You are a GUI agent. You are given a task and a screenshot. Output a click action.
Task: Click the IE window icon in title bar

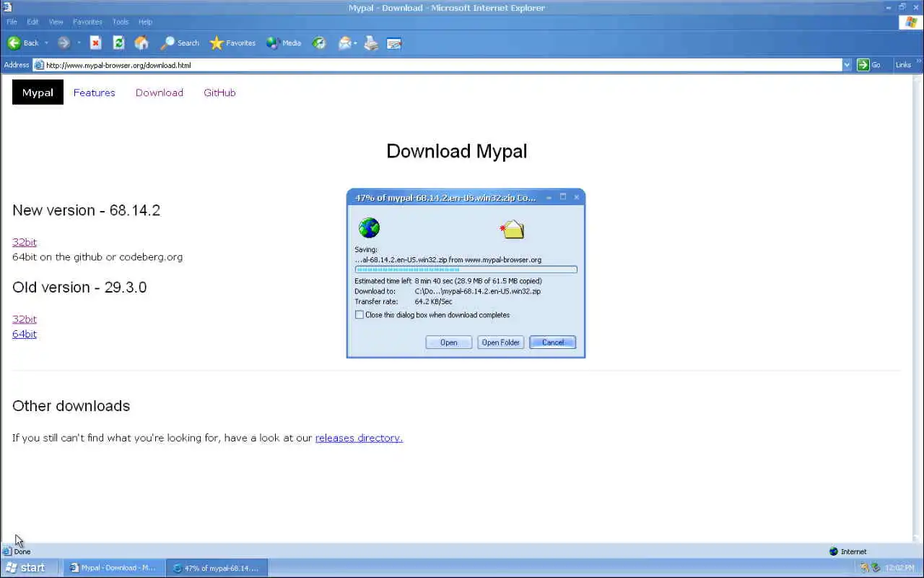point(7,7)
